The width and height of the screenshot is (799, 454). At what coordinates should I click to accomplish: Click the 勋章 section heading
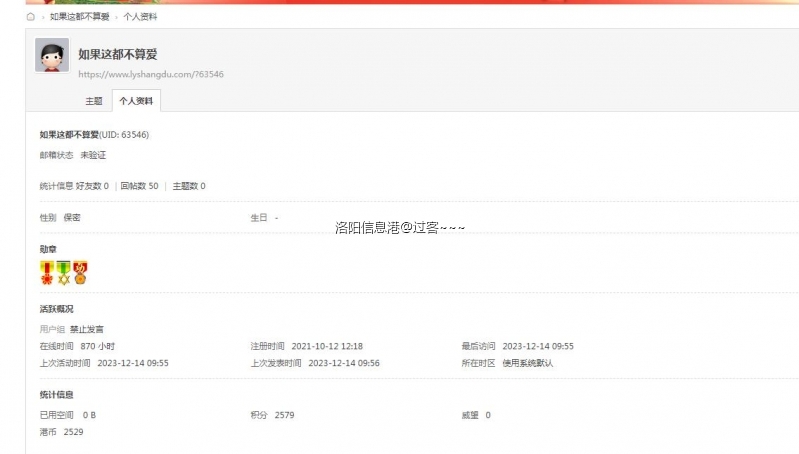click(x=48, y=249)
